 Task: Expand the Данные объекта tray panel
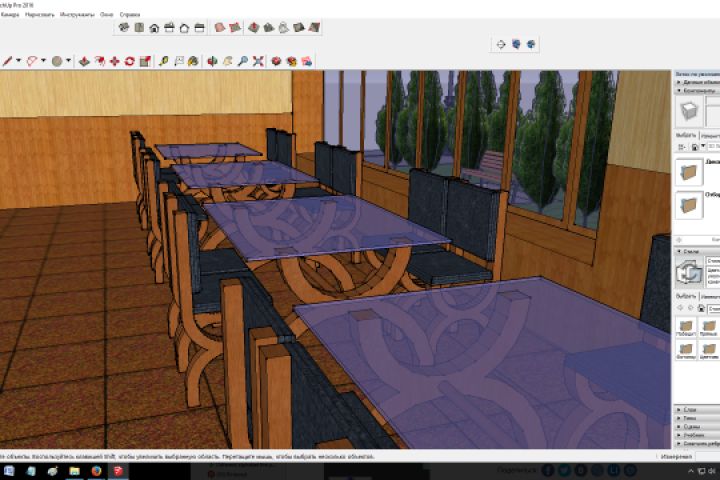697,82
